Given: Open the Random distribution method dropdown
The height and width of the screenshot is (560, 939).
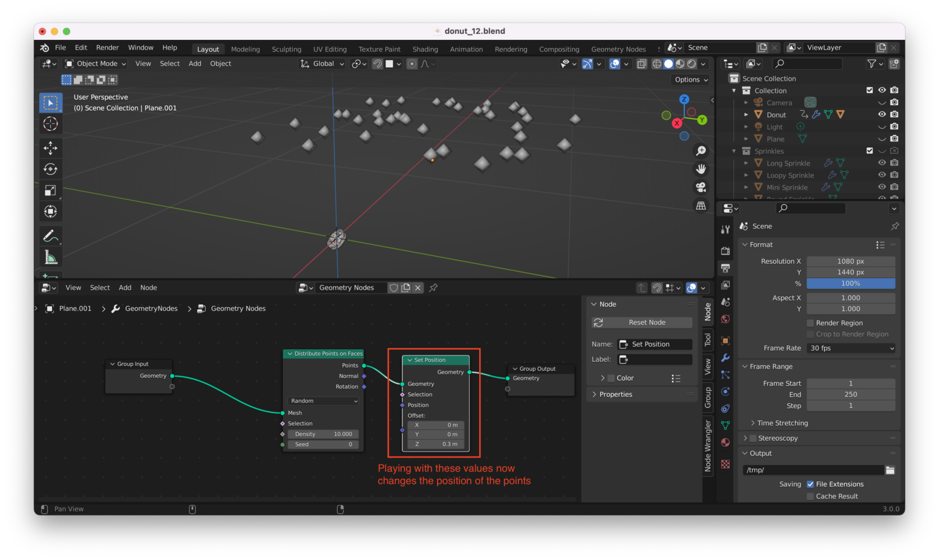Looking at the screenshot, I should click(x=324, y=401).
